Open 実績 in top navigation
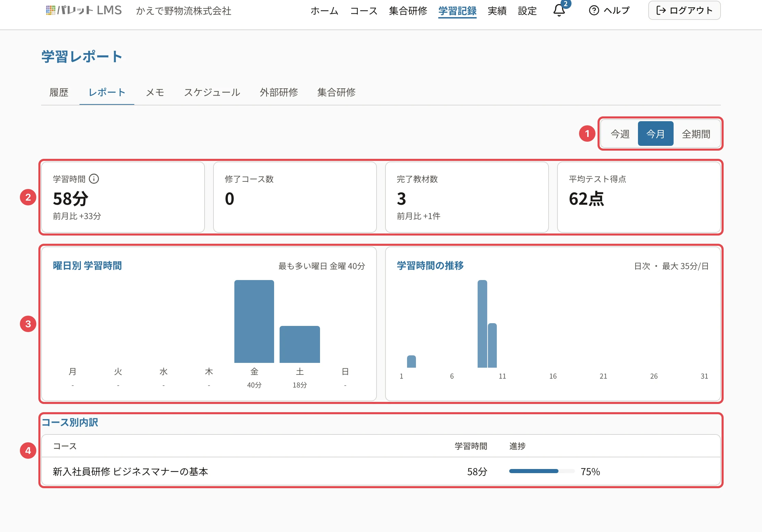762x532 pixels. (x=497, y=11)
